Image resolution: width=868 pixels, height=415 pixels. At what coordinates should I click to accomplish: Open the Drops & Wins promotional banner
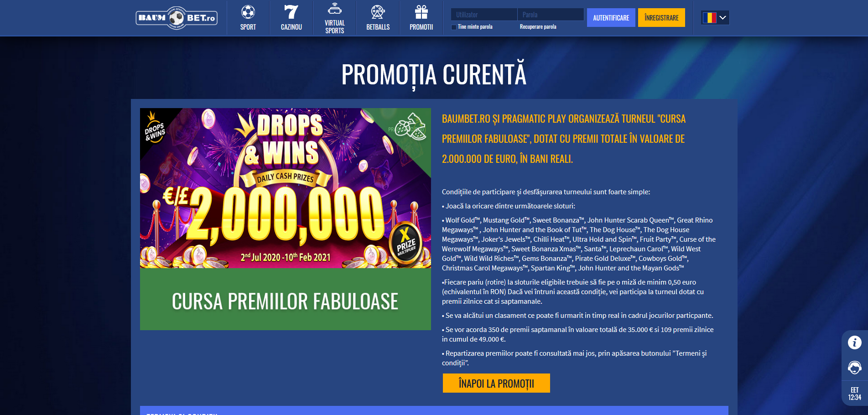pyautogui.click(x=286, y=188)
